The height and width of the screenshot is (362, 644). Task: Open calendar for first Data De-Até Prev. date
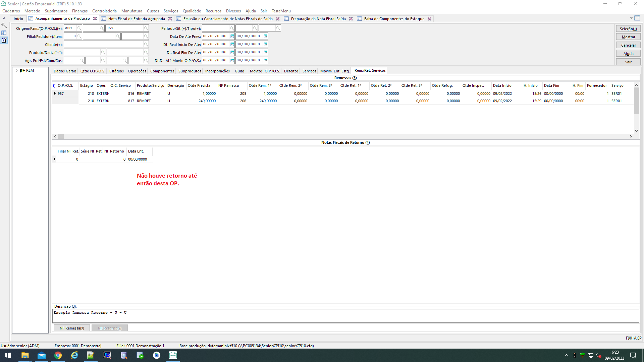click(x=232, y=36)
